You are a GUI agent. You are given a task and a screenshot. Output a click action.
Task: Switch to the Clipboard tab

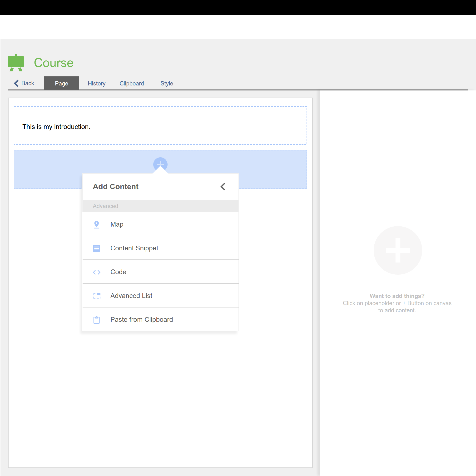pyautogui.click(x=132, y=84)
